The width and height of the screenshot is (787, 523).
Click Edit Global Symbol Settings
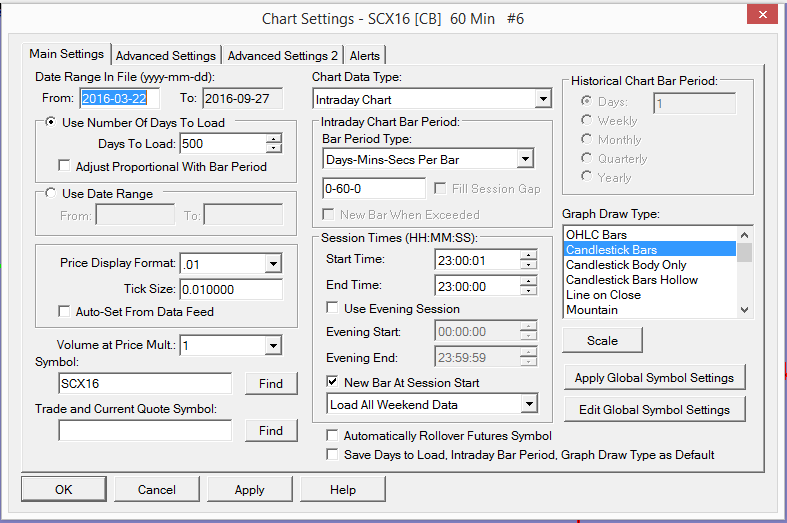(x=654, y=410)
